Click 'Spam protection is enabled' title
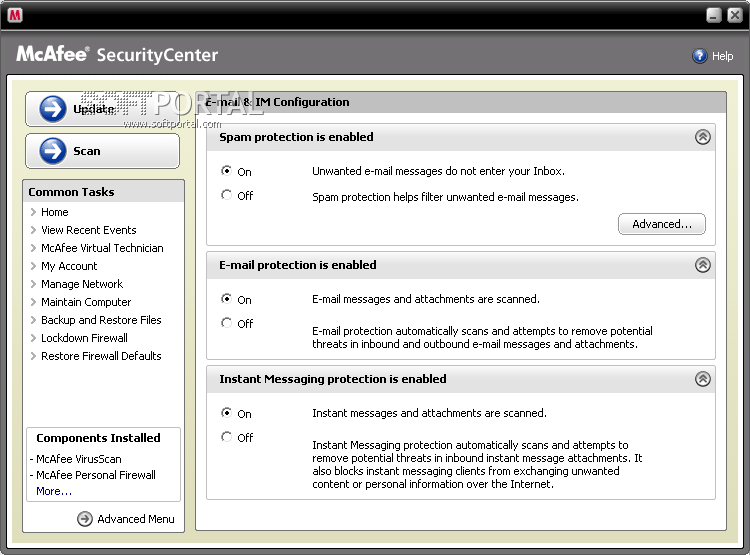 pos(296,137)
